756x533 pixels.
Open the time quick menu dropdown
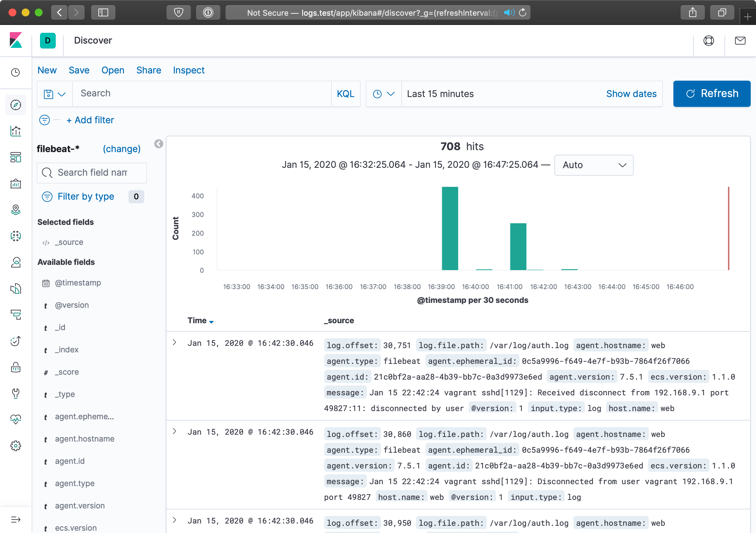[x=384, y=94]
